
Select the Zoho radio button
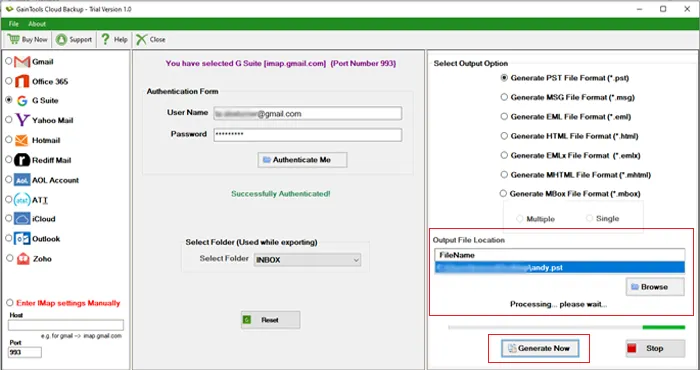click(x=9, y=258)
